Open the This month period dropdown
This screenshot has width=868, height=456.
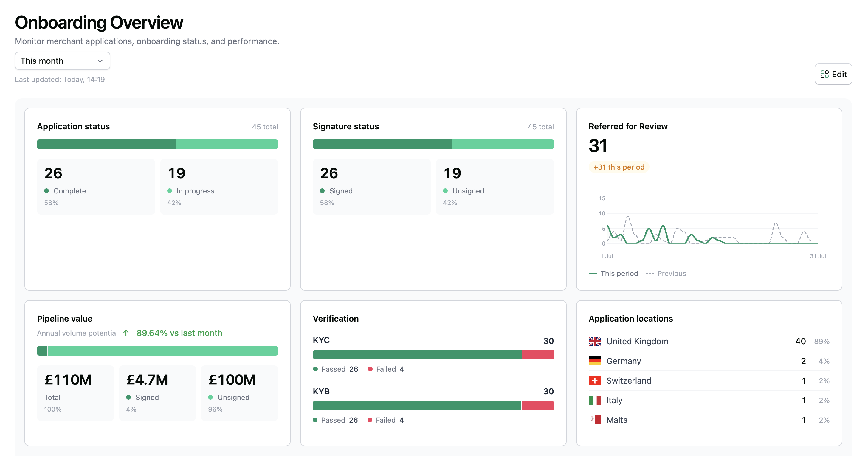coord(62,61)
